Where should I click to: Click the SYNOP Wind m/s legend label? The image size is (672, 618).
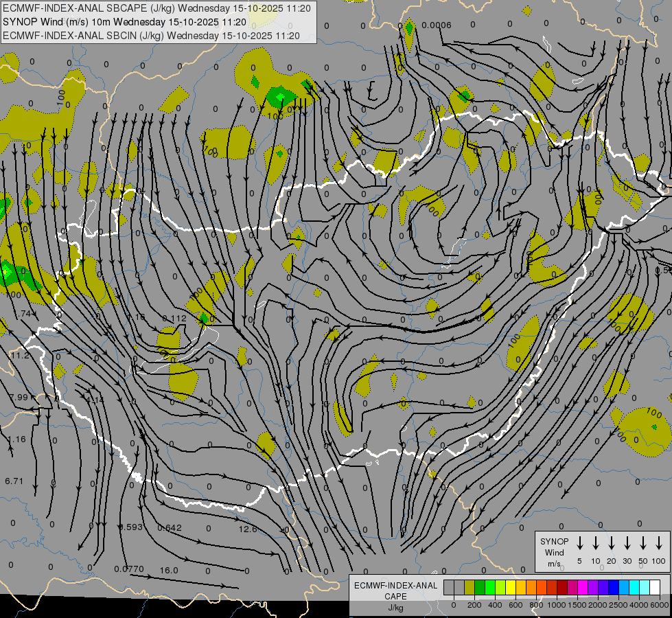click(554, 552)
